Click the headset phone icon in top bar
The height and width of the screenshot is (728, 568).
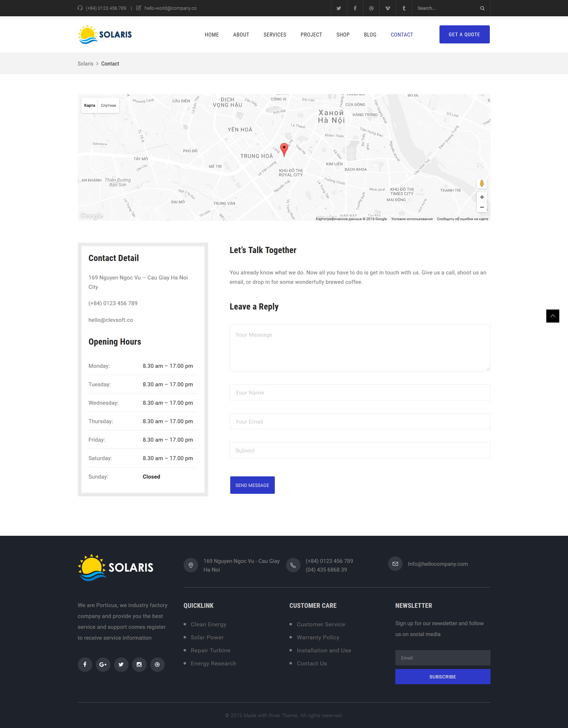pyautogui.click(x=80, y=8)
